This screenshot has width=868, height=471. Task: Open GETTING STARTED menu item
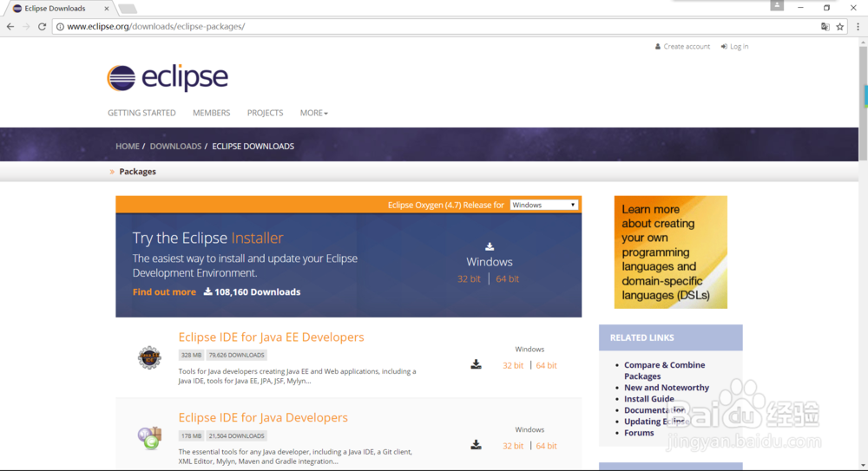click(x=141, y=113)
